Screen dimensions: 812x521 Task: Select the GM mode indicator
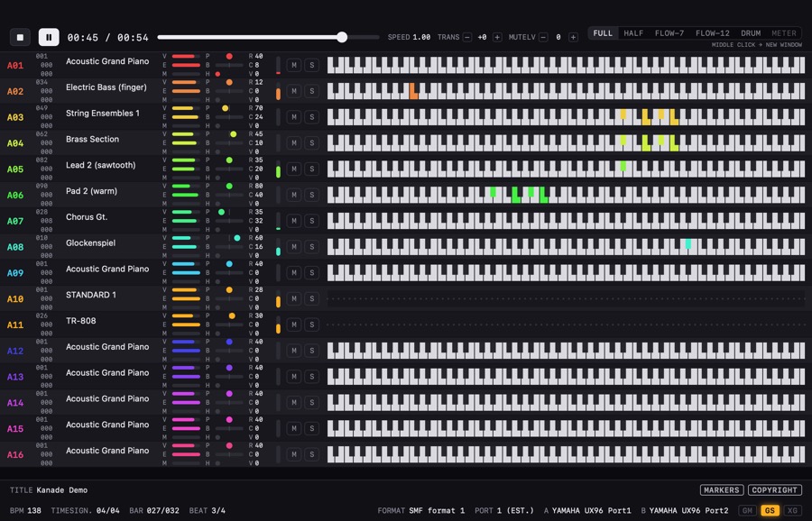pyautogui.click(x=747, y=511)
